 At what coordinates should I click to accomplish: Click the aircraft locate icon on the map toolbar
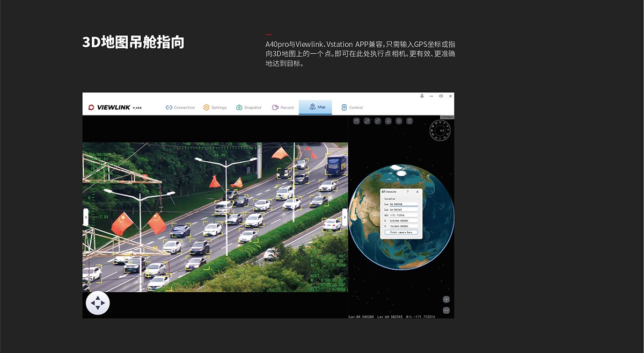coord(389,121)
